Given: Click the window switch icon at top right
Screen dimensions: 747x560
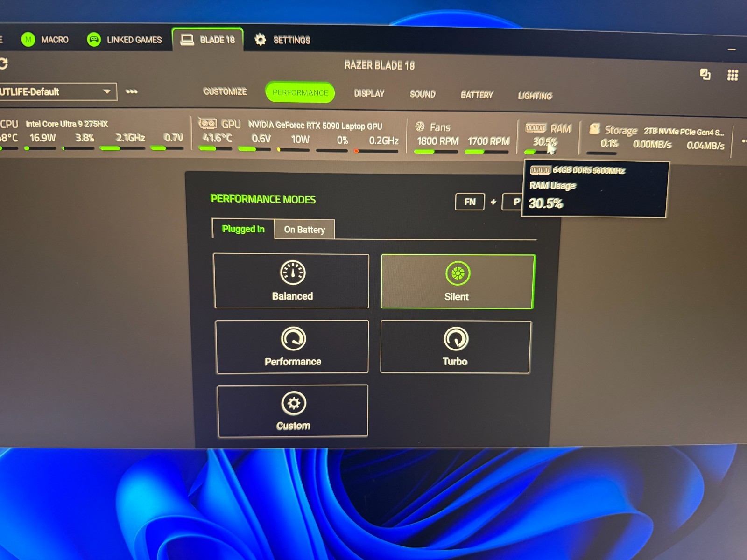Looking at the screenshot, I should [x=705, y=74].
